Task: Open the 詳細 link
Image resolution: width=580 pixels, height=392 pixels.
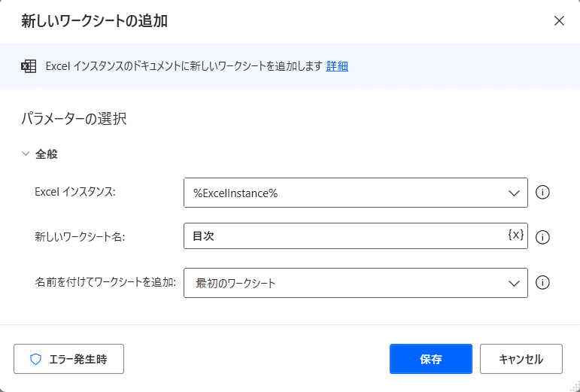Action: [337, 66]
